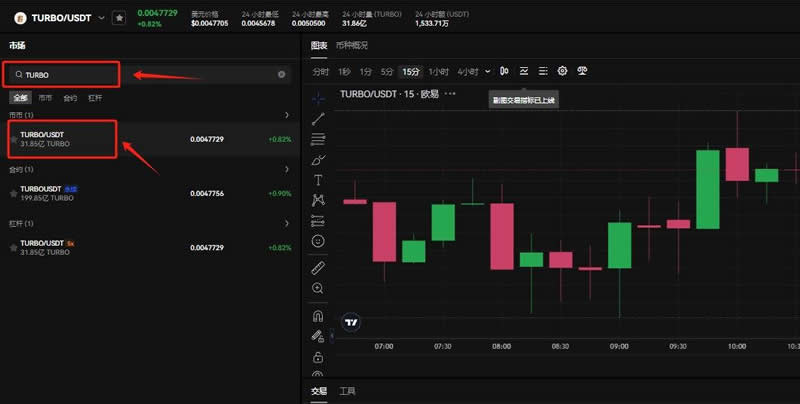Click the candlestick chart type icon
Screen dimensions: 800x404
click(504, 71)
